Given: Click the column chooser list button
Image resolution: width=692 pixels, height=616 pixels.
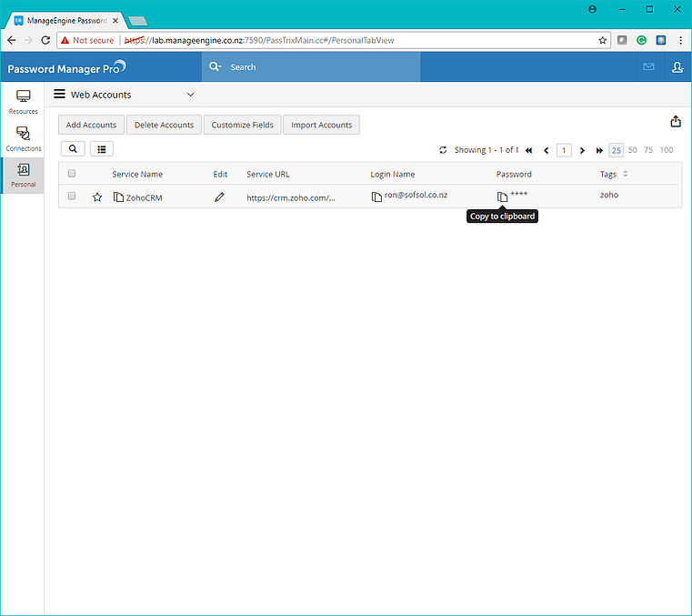Looking at the screenshot, I should [102, 149].
